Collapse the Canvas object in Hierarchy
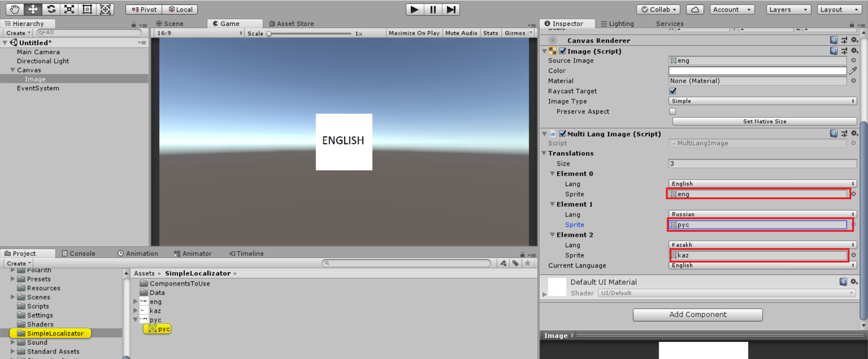868x359 pixels. pyautogui.click(x=13, y=70)
